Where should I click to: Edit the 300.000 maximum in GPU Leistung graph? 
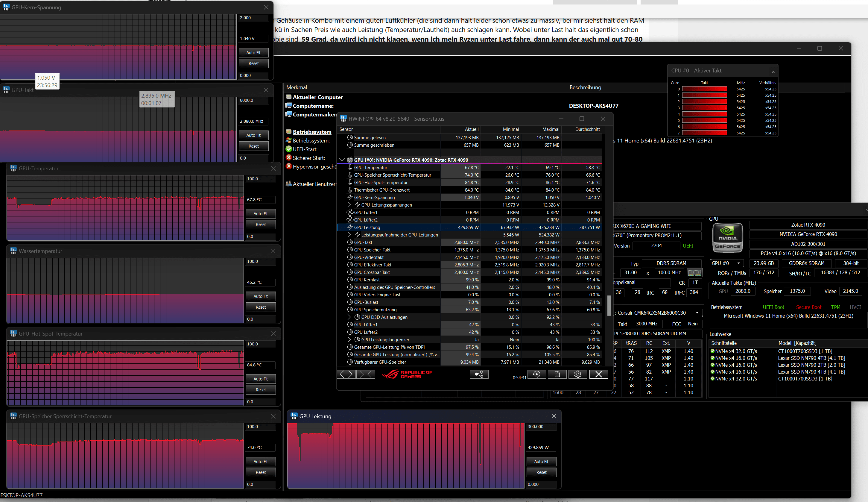[x=541, y=427]
